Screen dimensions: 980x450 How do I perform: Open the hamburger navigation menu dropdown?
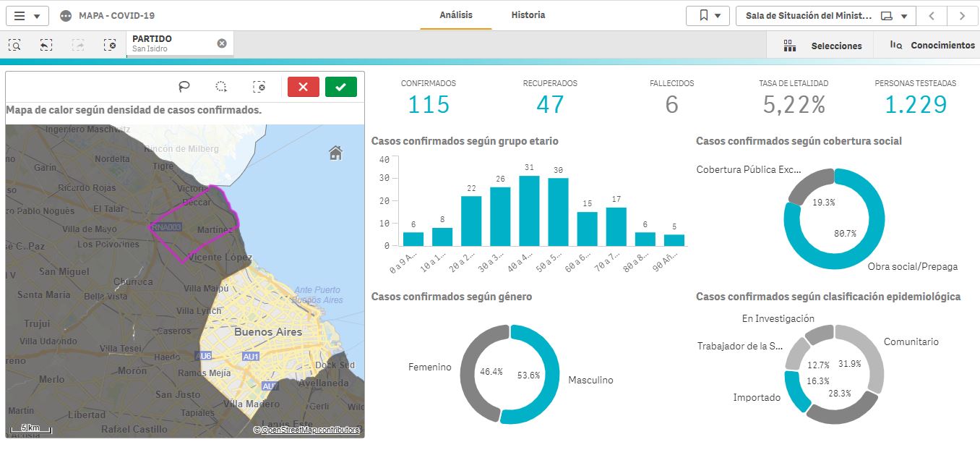pyautogui.click(x=27, y=16)
